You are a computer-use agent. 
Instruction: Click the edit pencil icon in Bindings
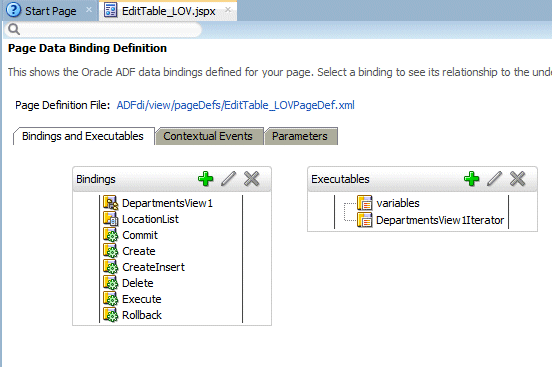[228, 179]
